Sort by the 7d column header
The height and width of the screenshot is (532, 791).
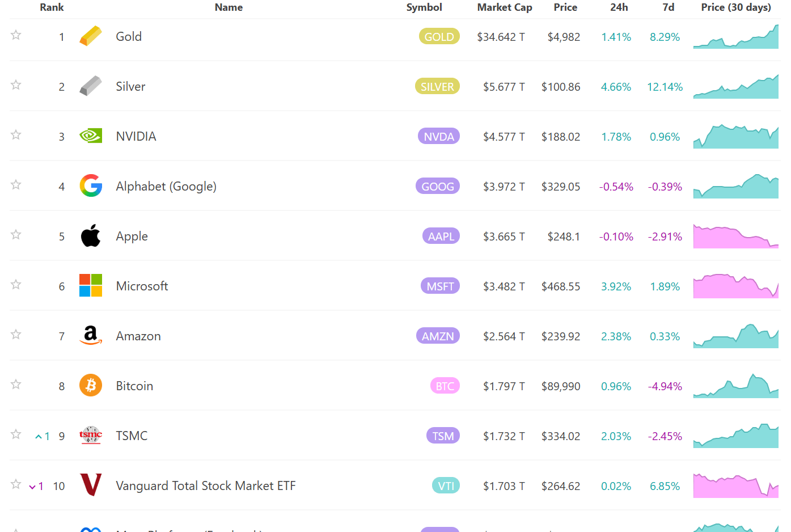click(x=668, y=7)
